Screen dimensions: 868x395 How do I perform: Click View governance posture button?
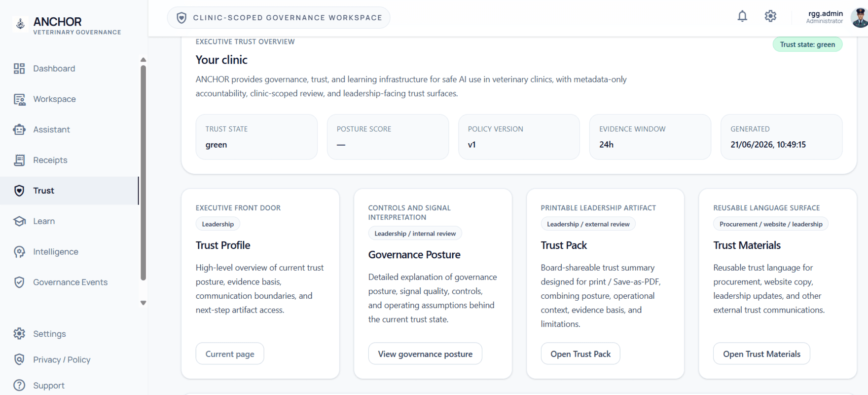coord(425,354)
